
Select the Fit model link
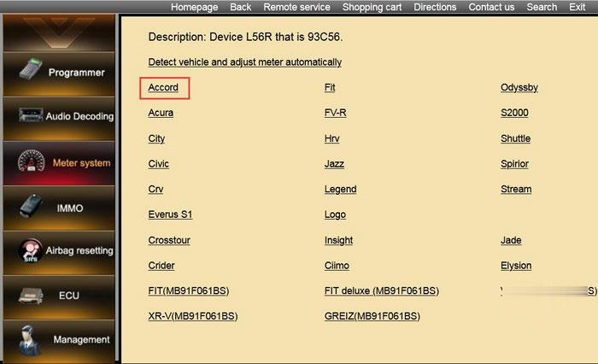(x=330, y=87)
